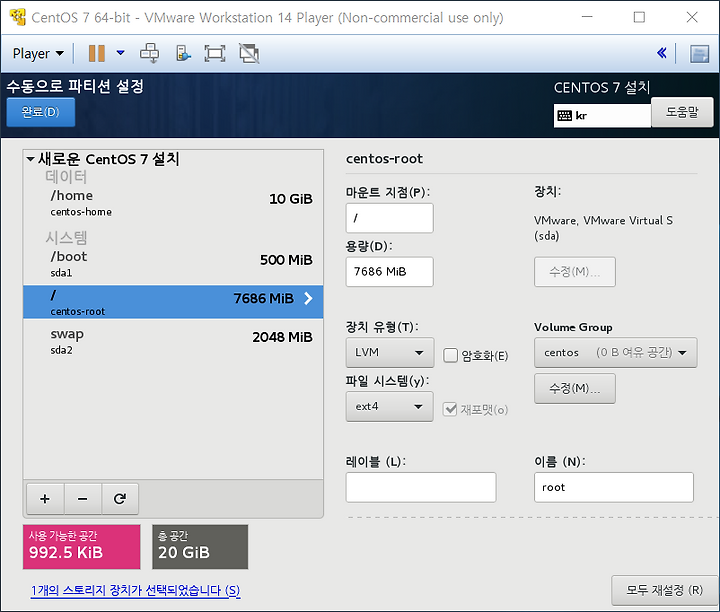Screen dimensions: 720x612
Task: Reload storage configuration from disk
Action: click(x=120, y=499)
